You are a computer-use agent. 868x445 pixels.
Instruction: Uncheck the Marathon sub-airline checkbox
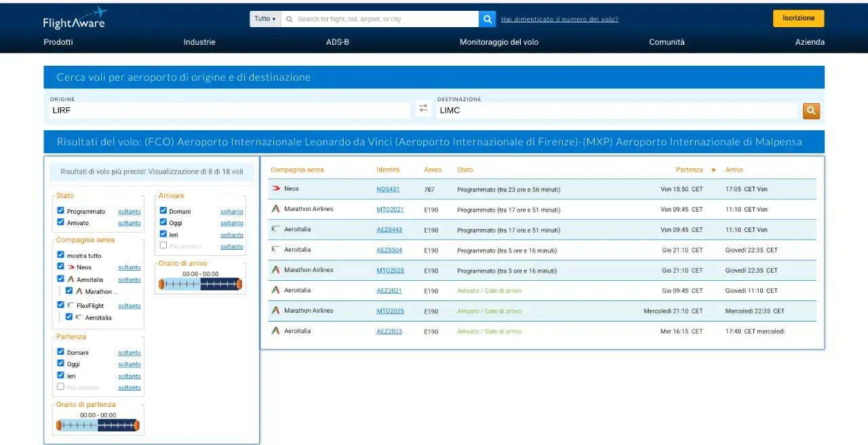(69, 291)
